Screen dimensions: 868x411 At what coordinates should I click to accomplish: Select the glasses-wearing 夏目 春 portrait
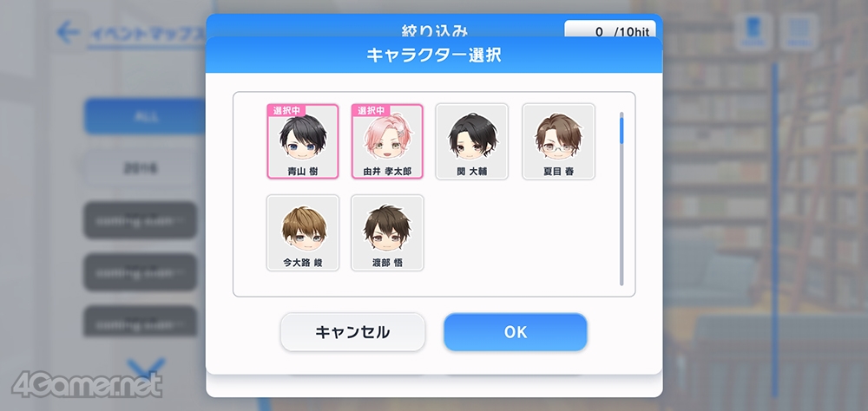[x=558, y=141]
